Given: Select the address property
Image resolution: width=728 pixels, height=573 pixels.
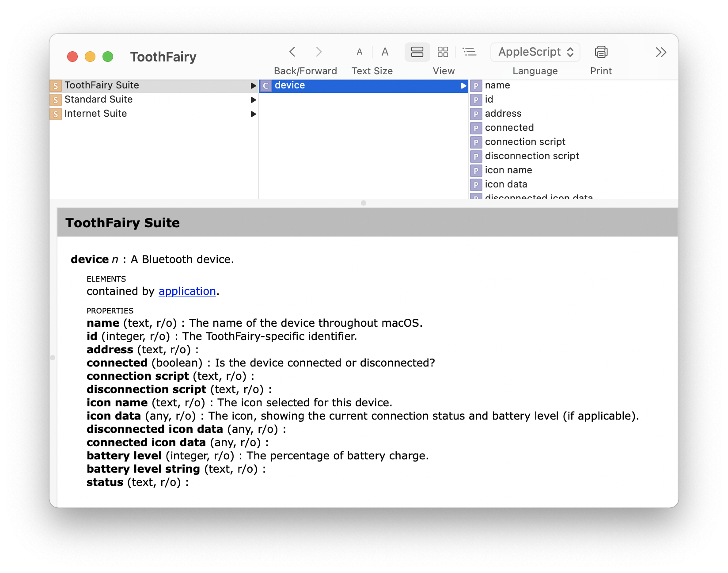Looking at the screenshot, I should pyautogui.click(x=573, y=114).
